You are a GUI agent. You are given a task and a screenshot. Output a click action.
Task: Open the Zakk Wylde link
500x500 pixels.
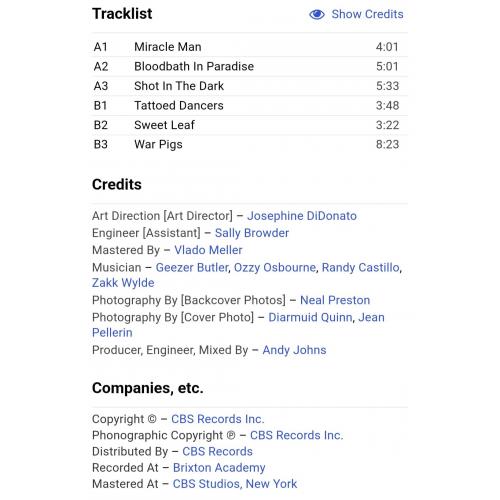(123, 283)
